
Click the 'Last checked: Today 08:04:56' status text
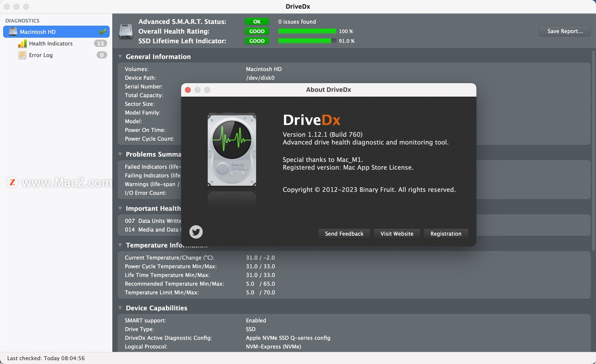click(x=46, y=358)
